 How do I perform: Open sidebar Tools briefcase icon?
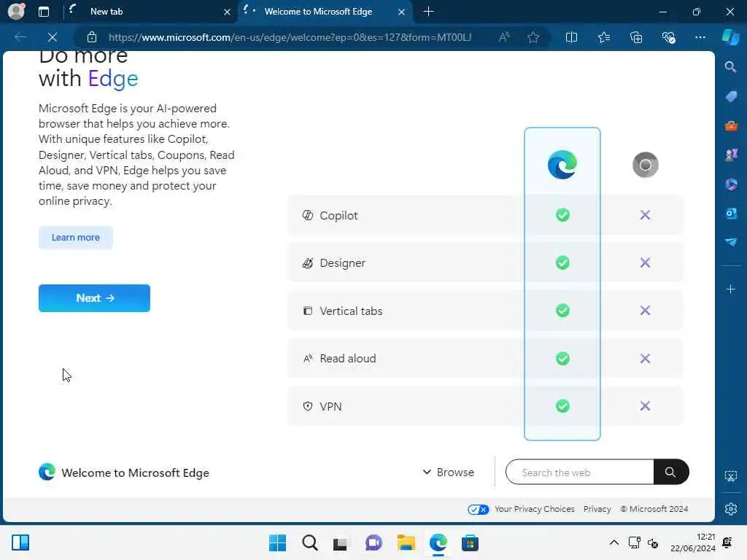(x=731, y=125)
